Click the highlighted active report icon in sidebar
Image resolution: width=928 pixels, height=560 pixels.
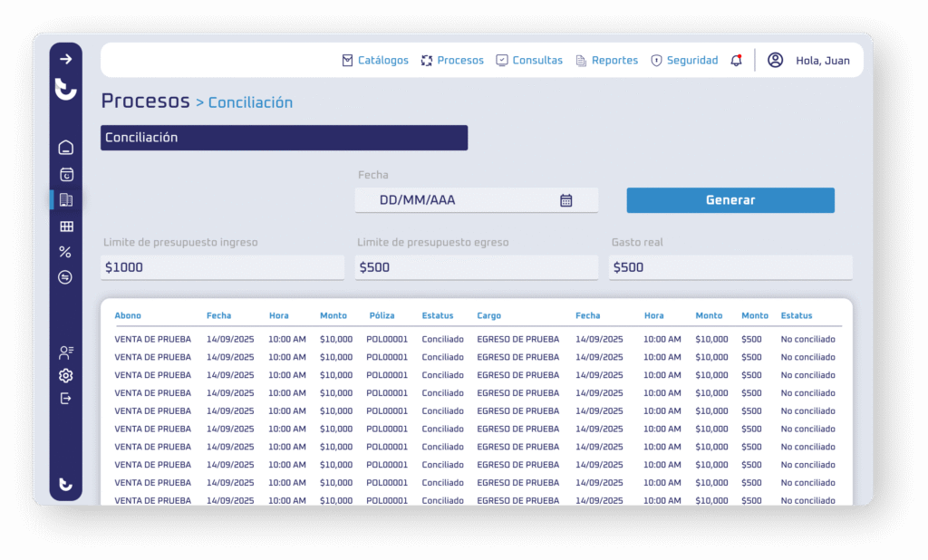point(65,200)
